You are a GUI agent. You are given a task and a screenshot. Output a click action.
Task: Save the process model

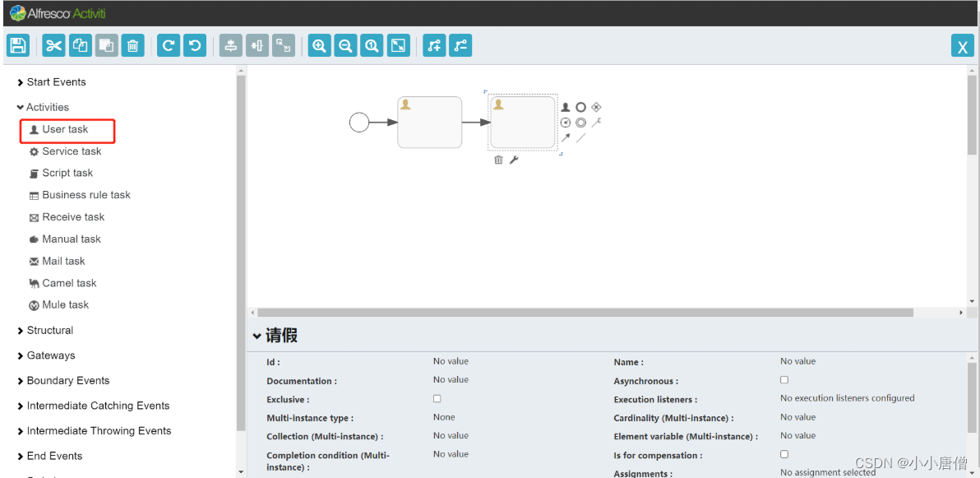[x=17, y=45]
